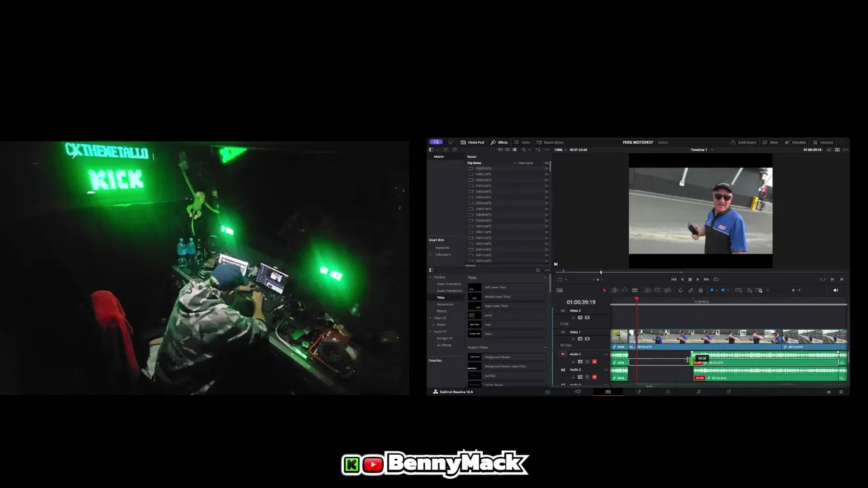The image size is (868, 488).
Task: Mute the Audio 1 track
Action: point(594,361)
